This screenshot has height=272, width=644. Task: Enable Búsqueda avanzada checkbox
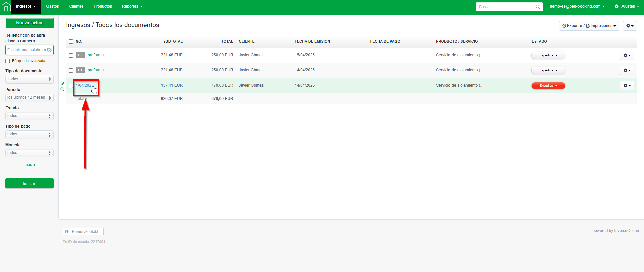point(7,61)
